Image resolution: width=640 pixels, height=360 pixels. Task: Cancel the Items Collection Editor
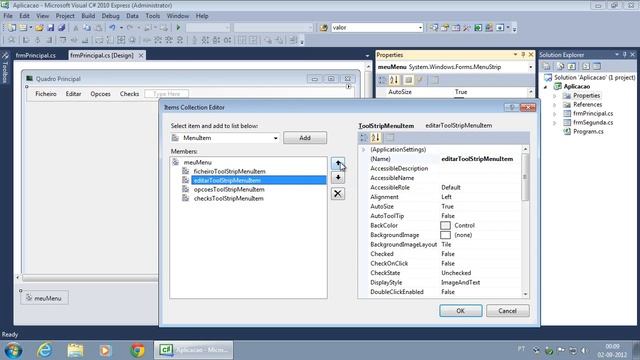(x=507, y=311)
